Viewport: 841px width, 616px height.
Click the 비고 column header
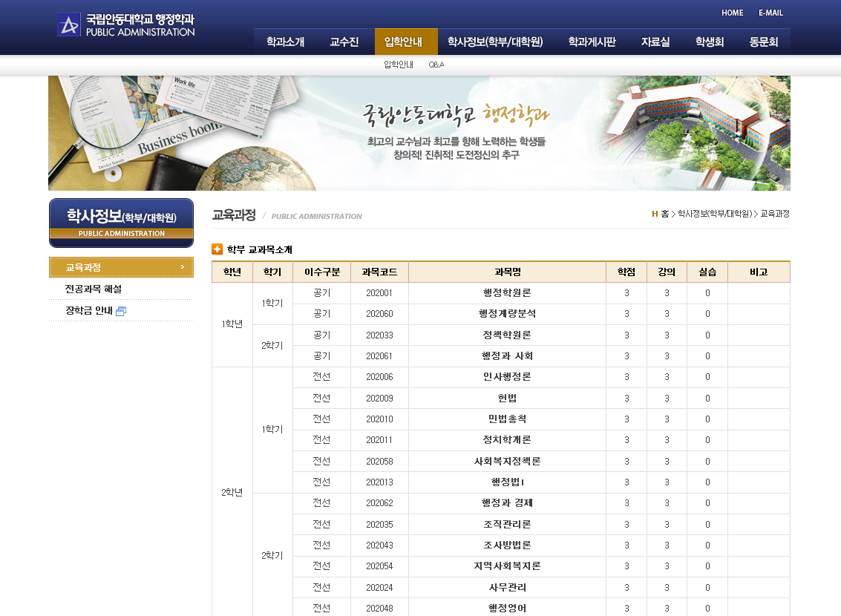click(x=759, y=272)
